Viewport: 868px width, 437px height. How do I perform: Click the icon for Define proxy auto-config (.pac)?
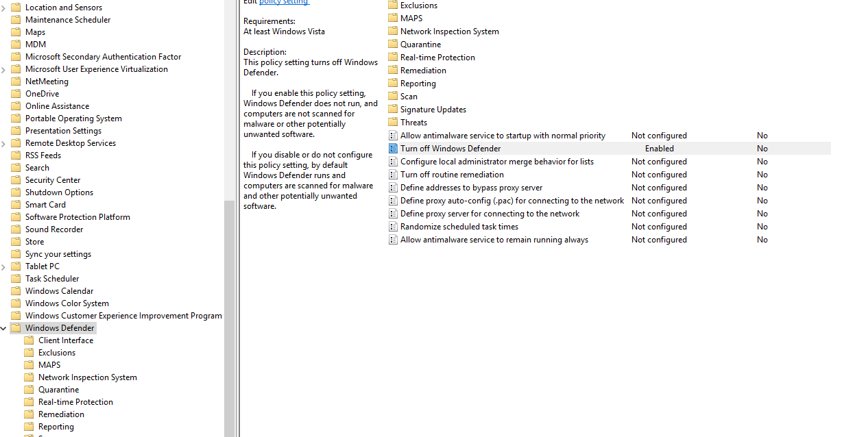(393, 201)
